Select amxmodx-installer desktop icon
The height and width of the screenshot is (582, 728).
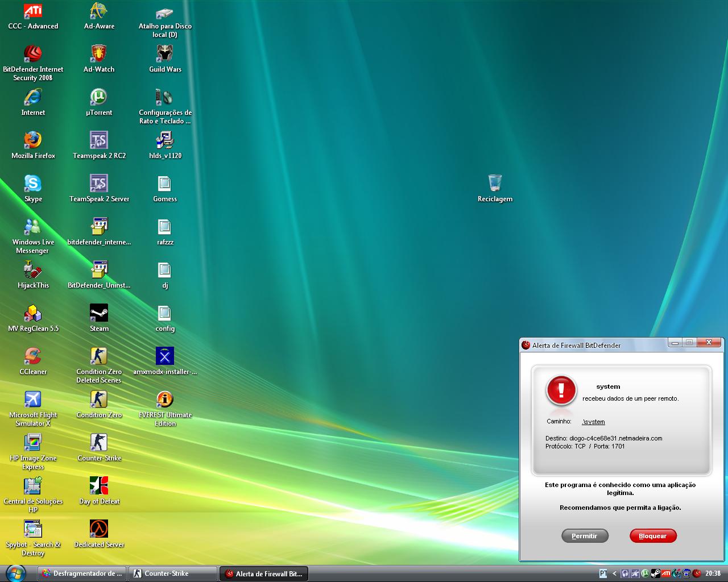click(165, 362)
